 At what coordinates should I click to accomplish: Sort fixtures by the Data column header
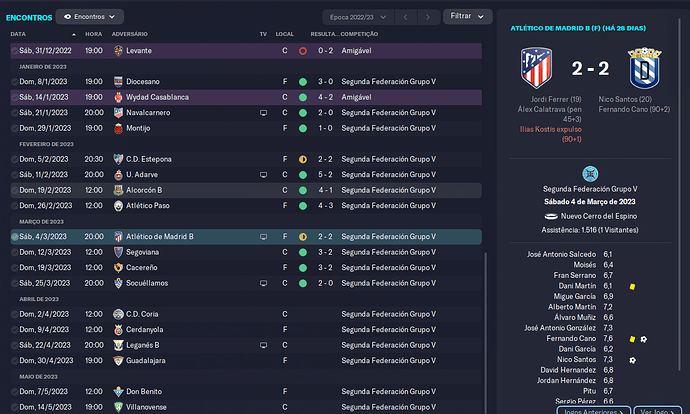point(18,34)
